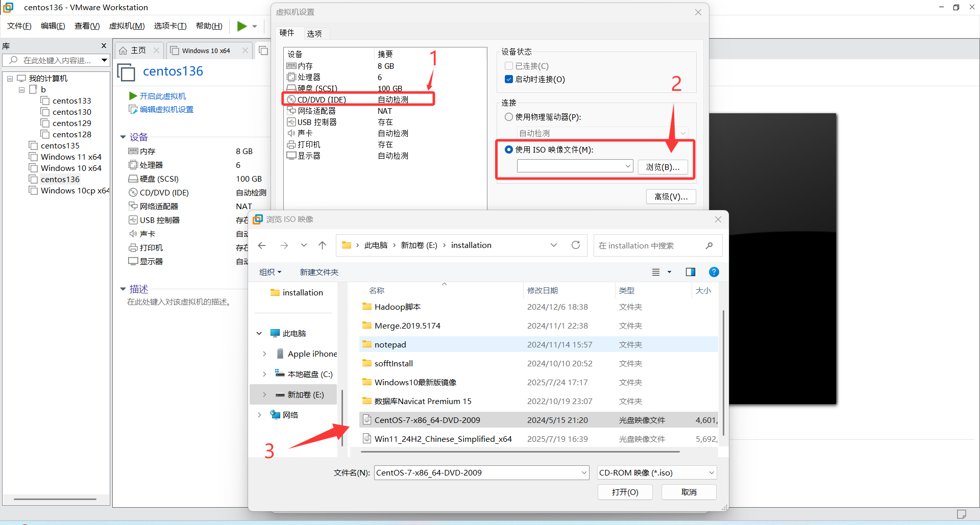This screenshot has height=525, width=980.
Task: Go back in the ISO browse dialog
Action: point(262,245)
